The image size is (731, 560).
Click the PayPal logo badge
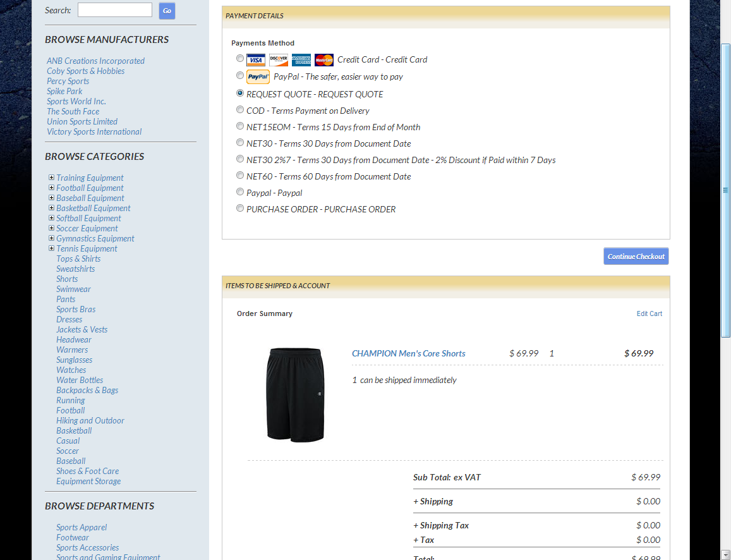click(258, 77)
